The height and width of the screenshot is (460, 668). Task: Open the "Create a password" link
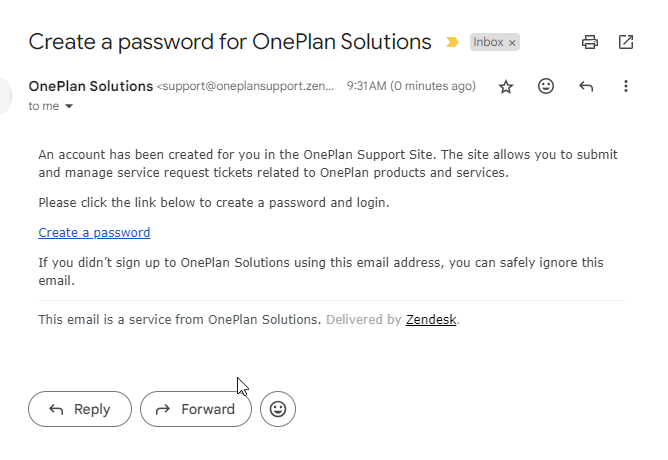pos(94,233)
